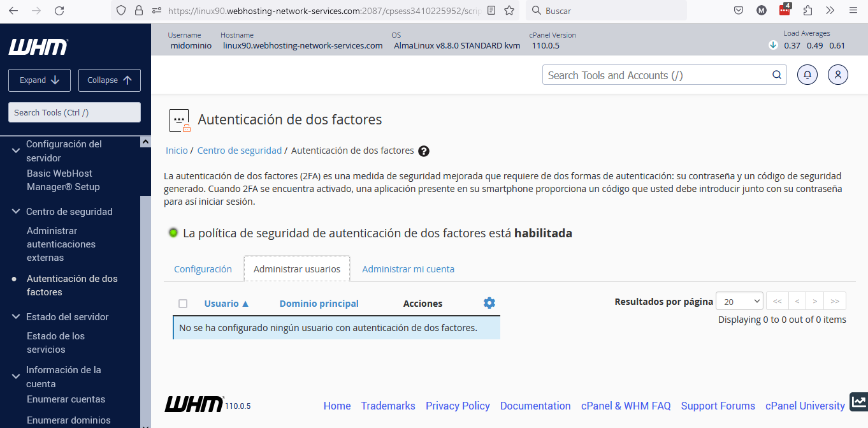The width and height of the screenshot is (868, 428).
Task: Click the table settings gear icon
Action: coord(489,303)
